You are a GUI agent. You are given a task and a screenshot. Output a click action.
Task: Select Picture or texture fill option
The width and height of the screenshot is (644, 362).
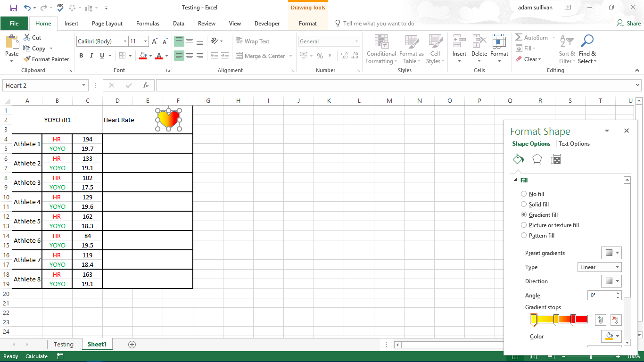click(x=524, y=225)
